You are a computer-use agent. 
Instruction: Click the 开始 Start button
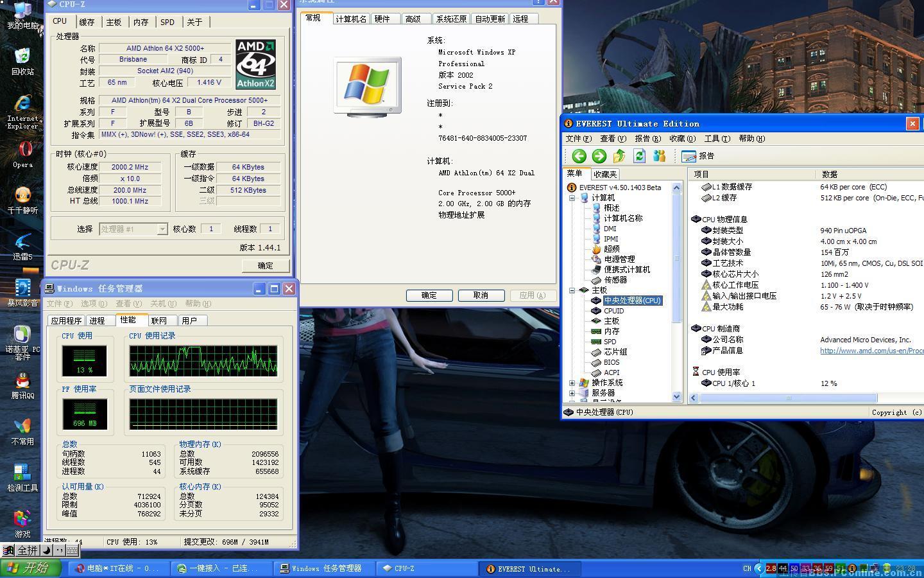pos(30,568)
